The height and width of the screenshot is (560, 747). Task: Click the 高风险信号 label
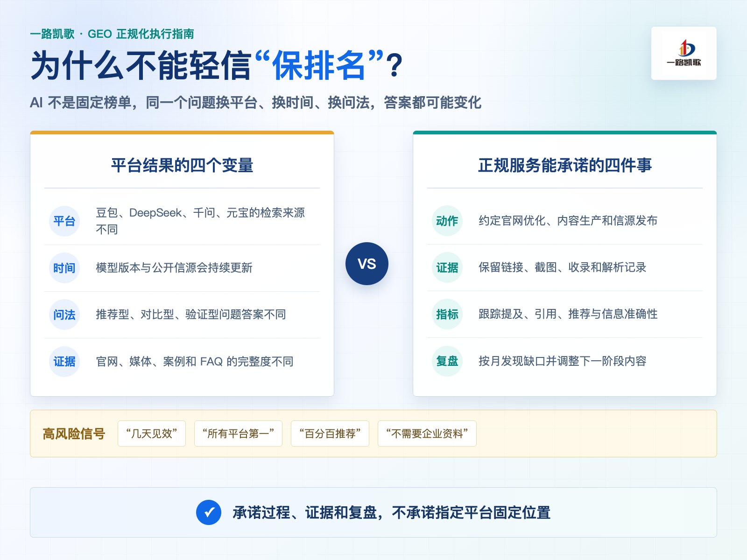74,434
